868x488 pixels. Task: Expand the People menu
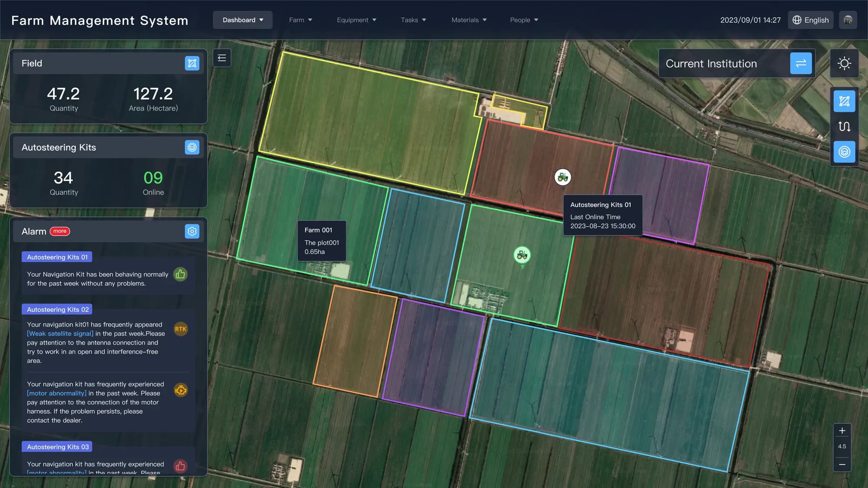pyautogui.click(x=524, y=20)
